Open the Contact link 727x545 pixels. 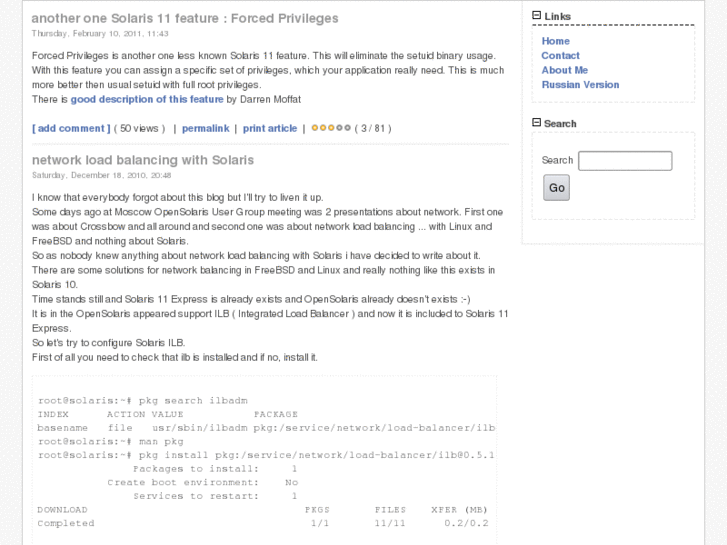[x=560, y=56]
